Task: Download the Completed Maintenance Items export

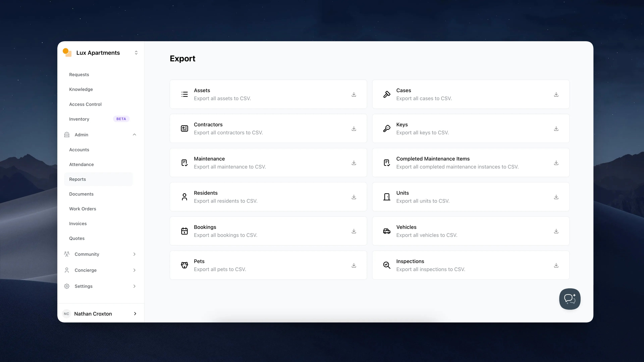Action: 556,163
